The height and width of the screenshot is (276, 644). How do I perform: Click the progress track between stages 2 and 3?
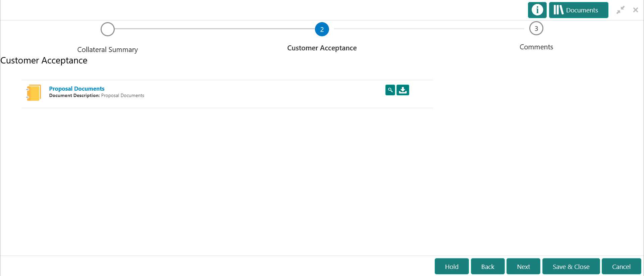tap(429, 29)
